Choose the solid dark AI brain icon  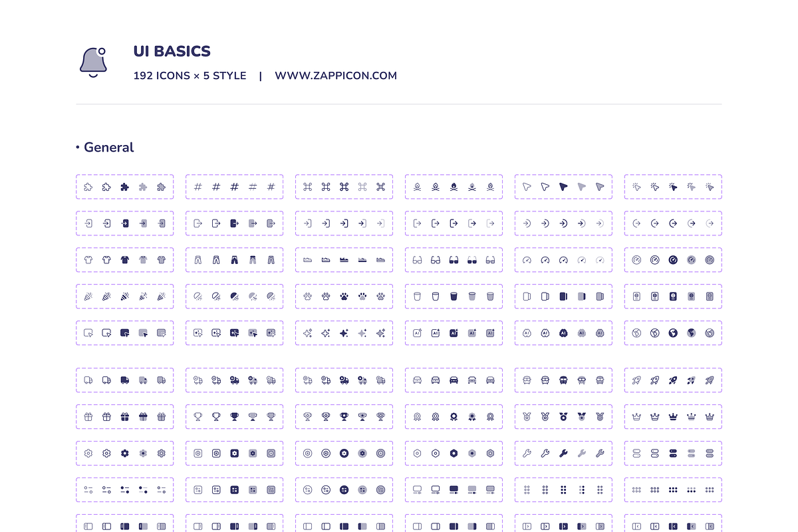coord(563,333)
